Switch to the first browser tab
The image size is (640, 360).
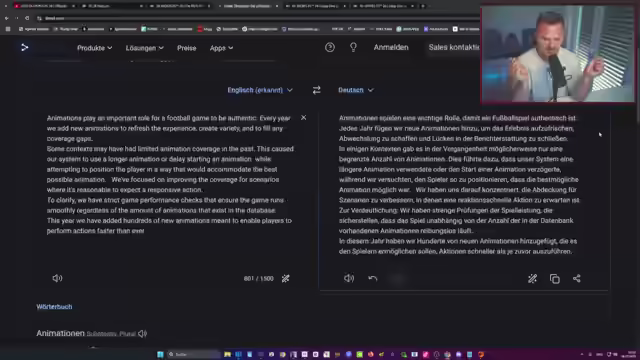[45, 6]
